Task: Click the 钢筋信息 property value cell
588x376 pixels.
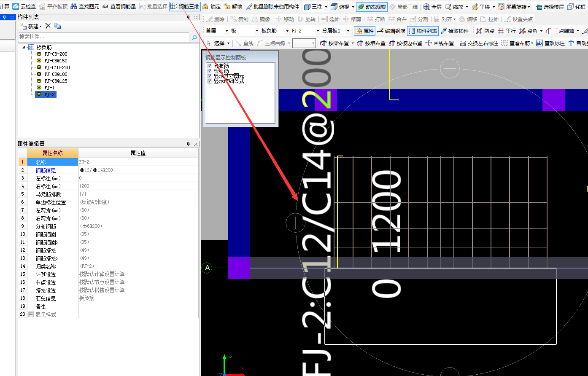Action: pos(138,170)
